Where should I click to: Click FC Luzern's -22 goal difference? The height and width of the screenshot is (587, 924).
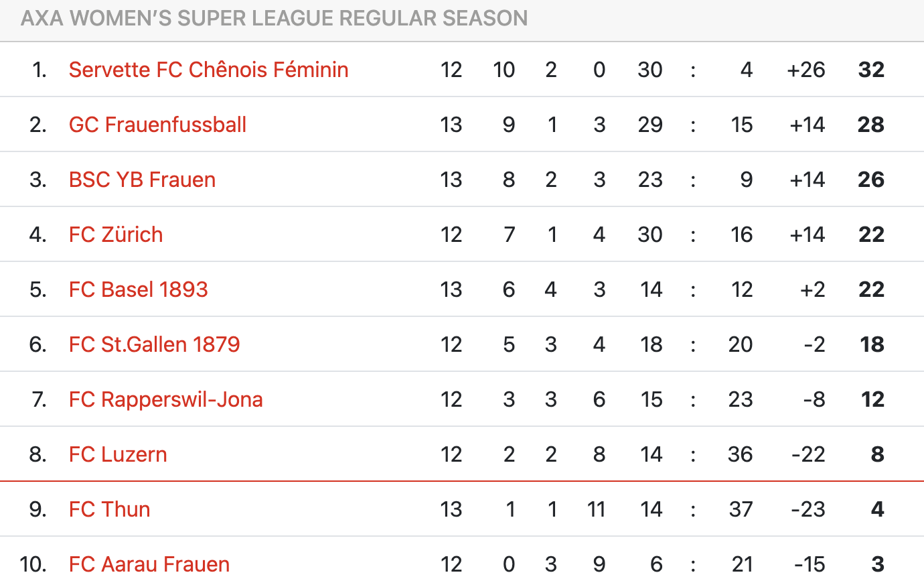(808, 454)
